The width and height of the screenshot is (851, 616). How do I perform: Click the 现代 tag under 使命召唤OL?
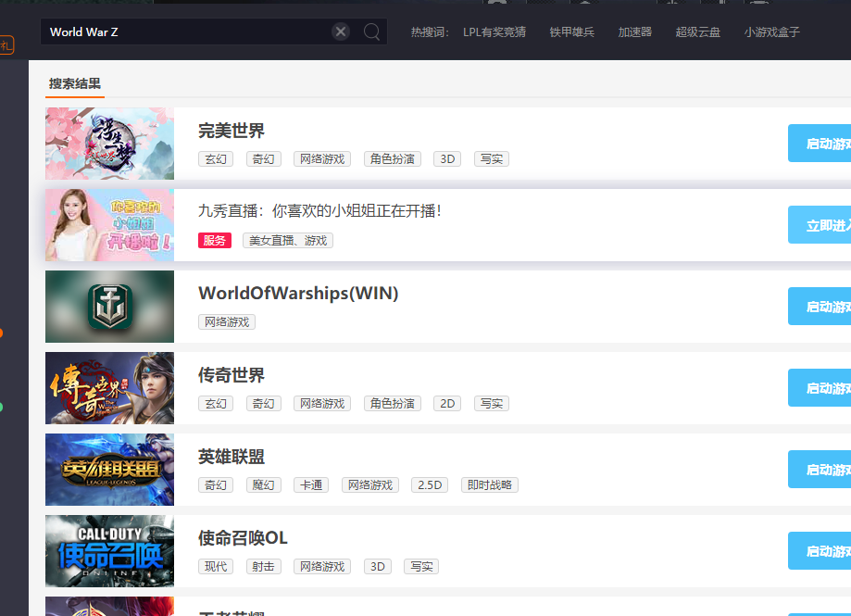(216, 566)
